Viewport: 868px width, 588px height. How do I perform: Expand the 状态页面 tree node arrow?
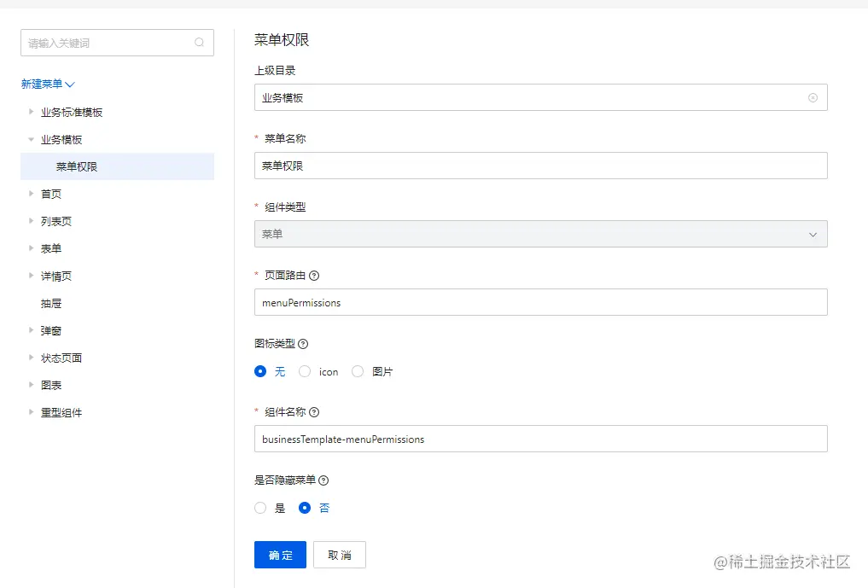click(31, 358)
